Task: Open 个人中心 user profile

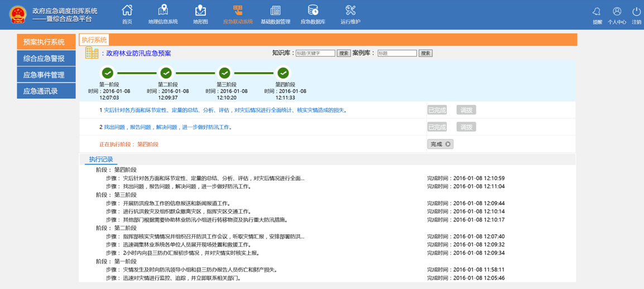Action: [x=617, y=13]
